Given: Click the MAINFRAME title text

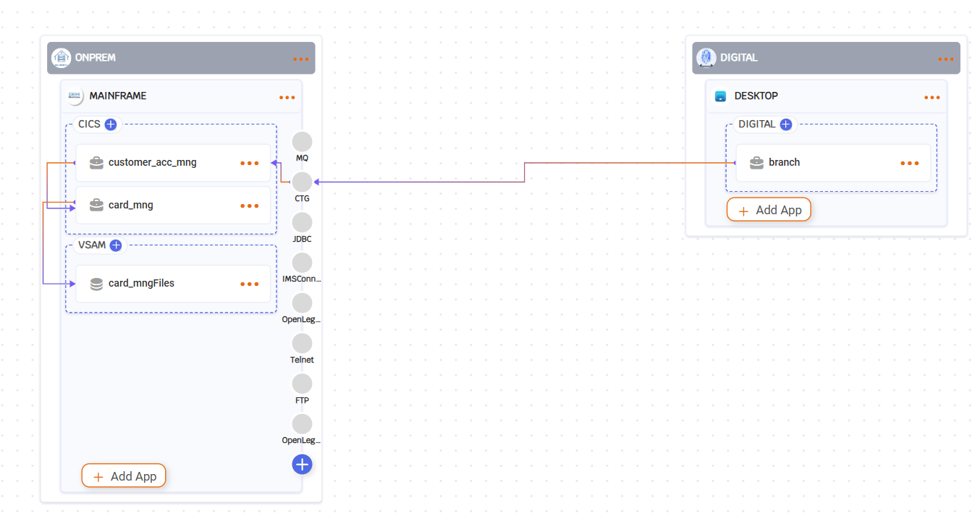Looking at the screenshot, I should click(x=118, y=96).
